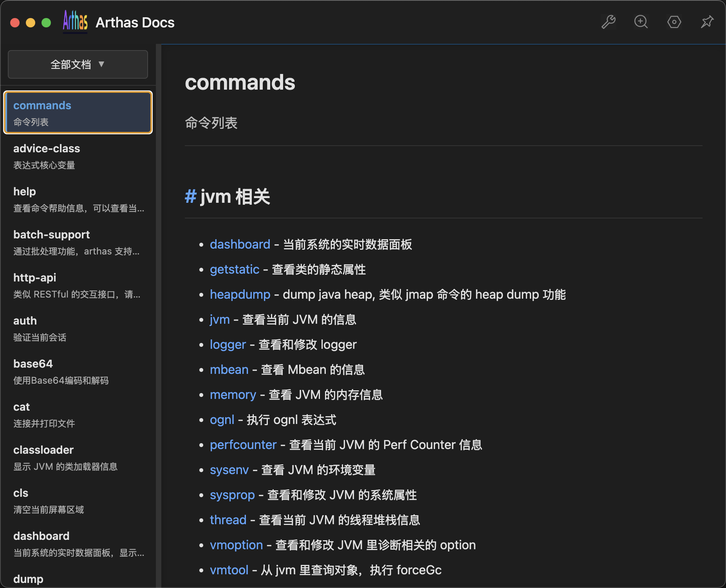Open advice-class sidebar entry
The width and height of the screenshot is (726, 588).
[x=78, y=156]
